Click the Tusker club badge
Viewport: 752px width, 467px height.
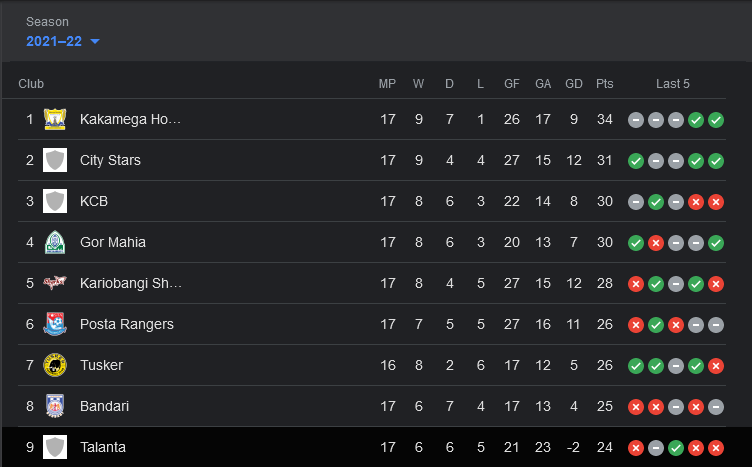55,365
